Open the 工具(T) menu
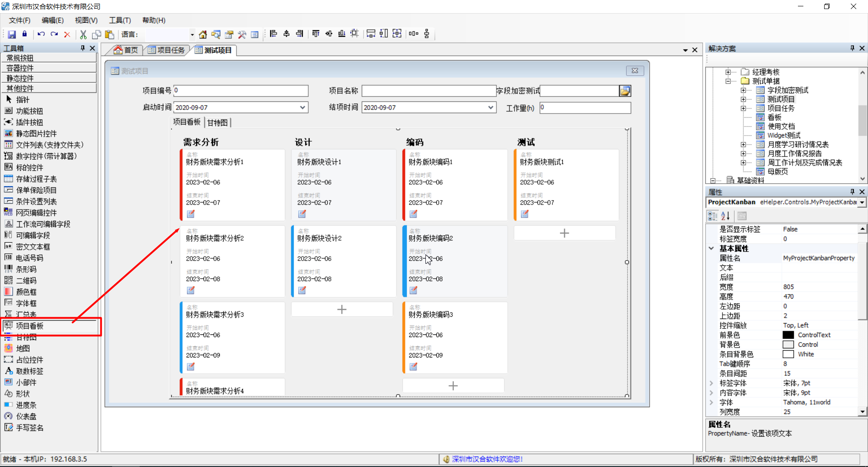This screenshot has height=467, width=868. coord(120,20)
